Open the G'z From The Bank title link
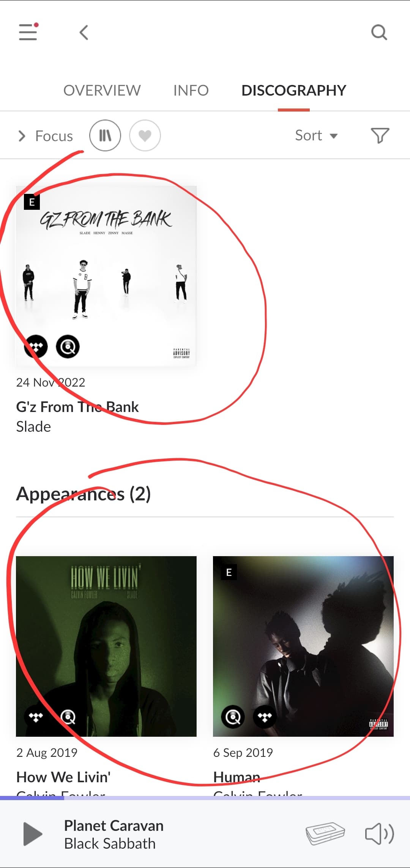The image size is (410, 868). pyautogui.click(x=77, y=407)
